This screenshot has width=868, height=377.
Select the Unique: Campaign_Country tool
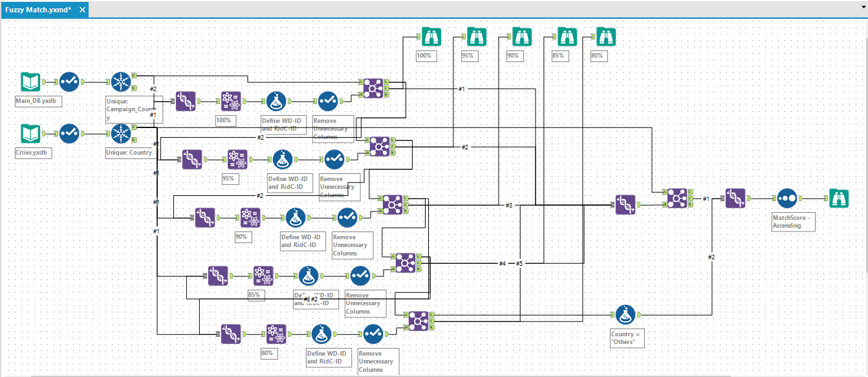120,81
